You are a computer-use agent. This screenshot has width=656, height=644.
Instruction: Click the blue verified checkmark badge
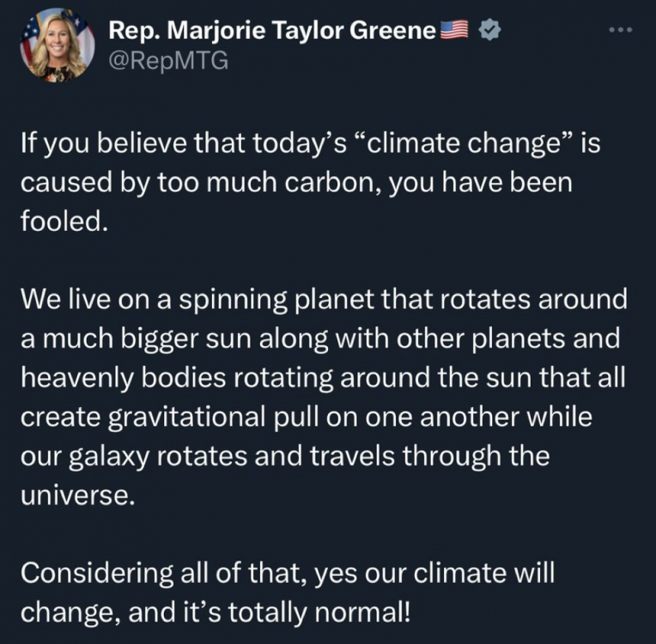pyautogui.click(x=489, y=30)
